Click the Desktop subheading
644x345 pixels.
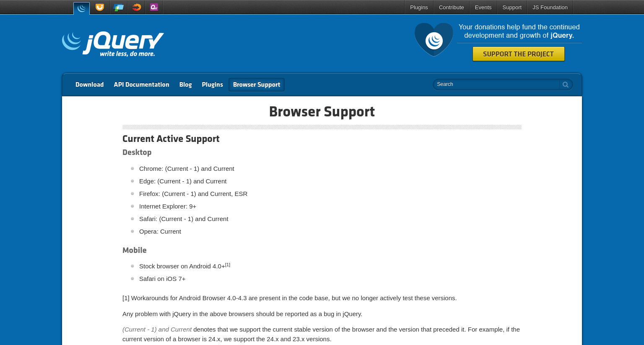pos(137,152)
